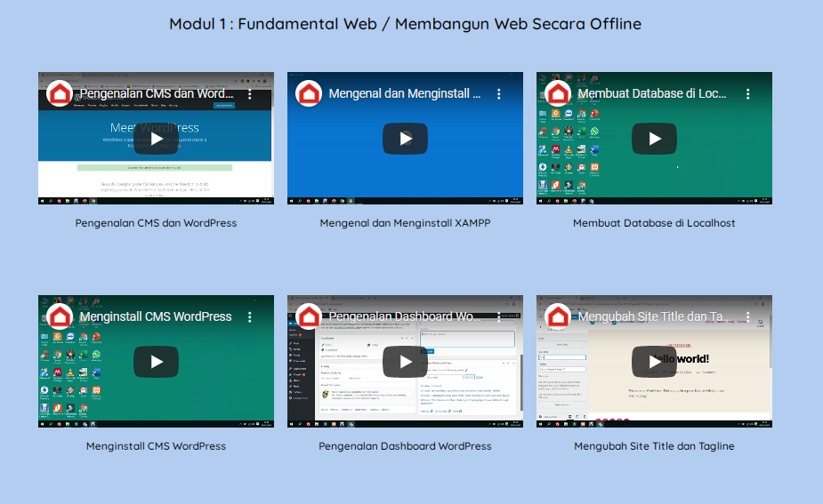Open more options on Mengubah Site Title video
Image resolution: width=823 pixels, height=504 pixels.
(748, 317)
